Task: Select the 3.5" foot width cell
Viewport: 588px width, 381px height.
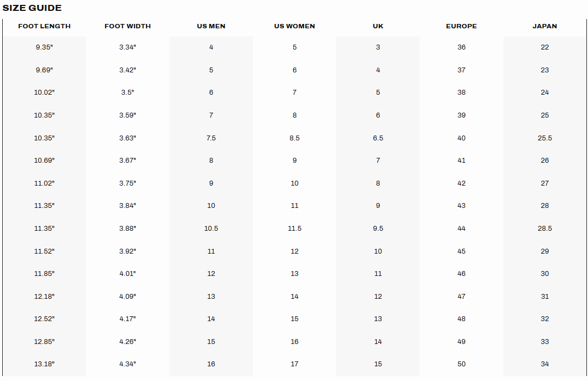Action: pyautogui.click(x=128, y=93)
